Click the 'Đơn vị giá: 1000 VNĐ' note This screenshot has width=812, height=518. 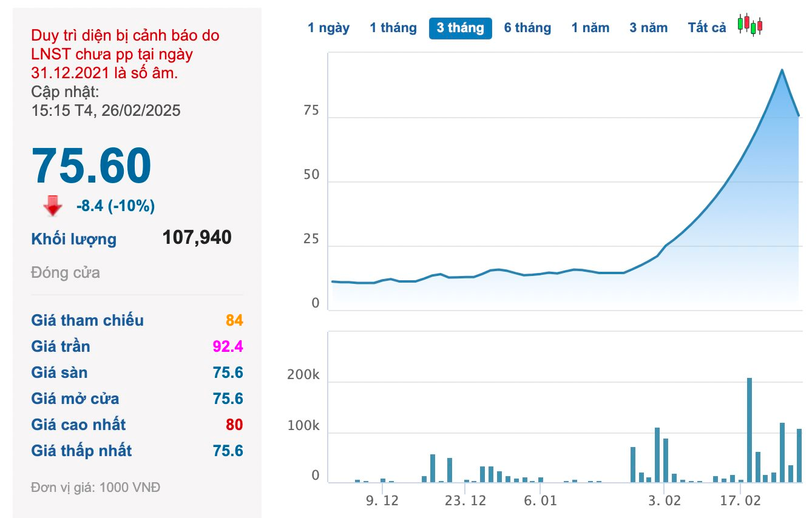pos(95,487)
